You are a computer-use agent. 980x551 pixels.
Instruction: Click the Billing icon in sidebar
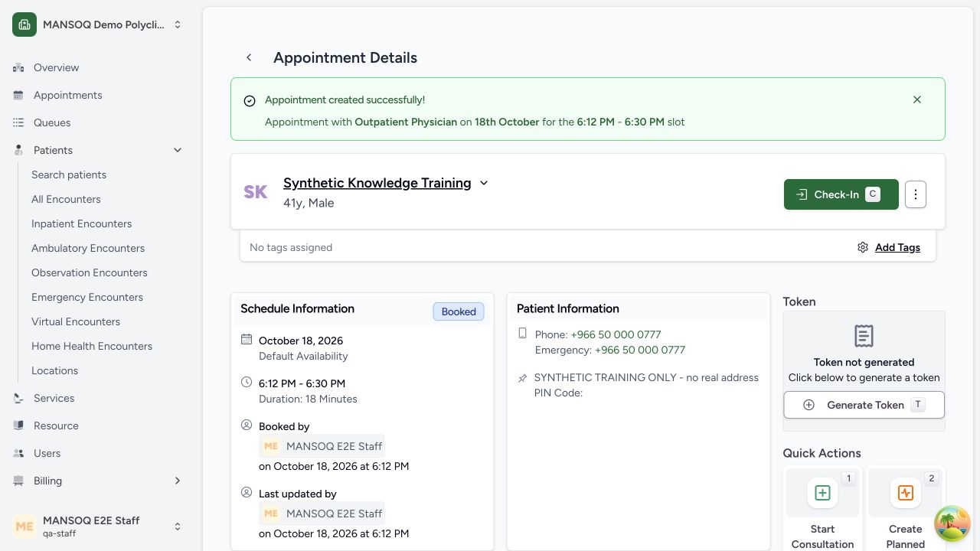click(x=18, y=481)
